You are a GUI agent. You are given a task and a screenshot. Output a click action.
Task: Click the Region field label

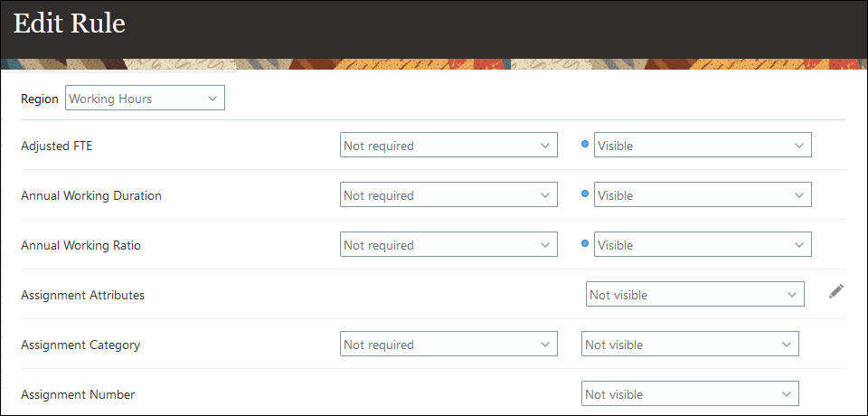(x=40, y=99)
